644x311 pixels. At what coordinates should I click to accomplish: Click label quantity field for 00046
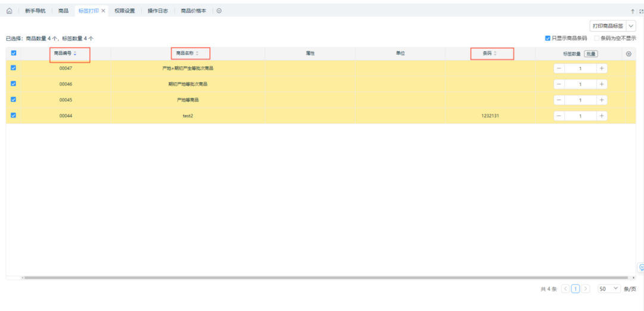tap(580, 84)
